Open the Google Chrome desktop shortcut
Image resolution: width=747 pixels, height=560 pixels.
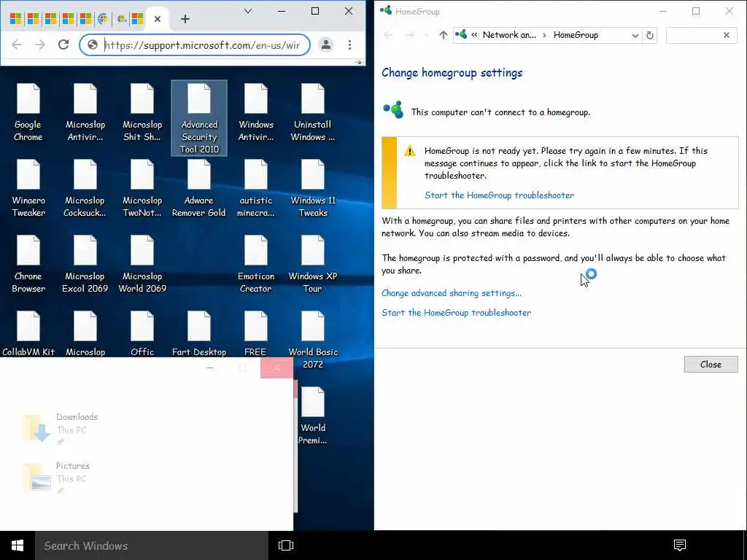click(28, 112)
